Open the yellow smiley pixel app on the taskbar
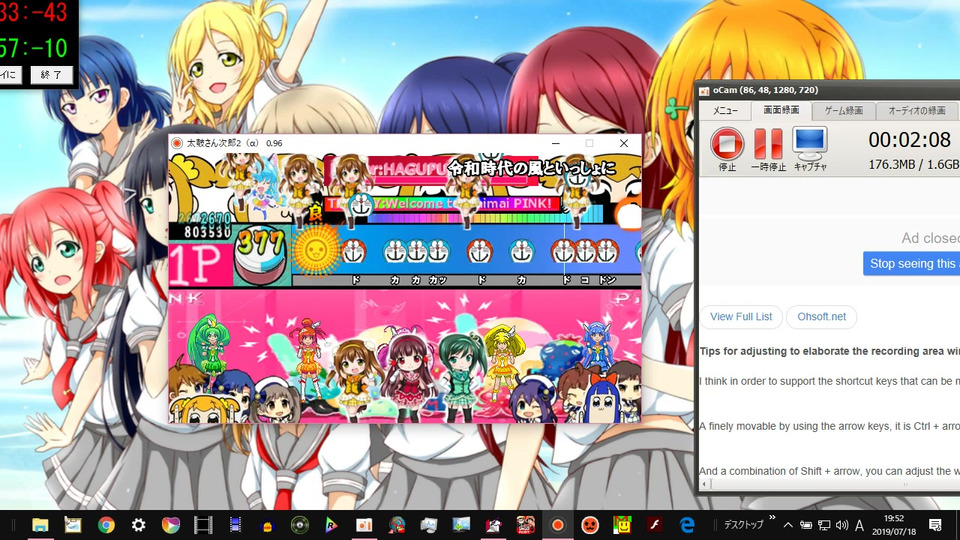Image resolution: width=960 pixels, height=540 pixels. coord(622,525)
